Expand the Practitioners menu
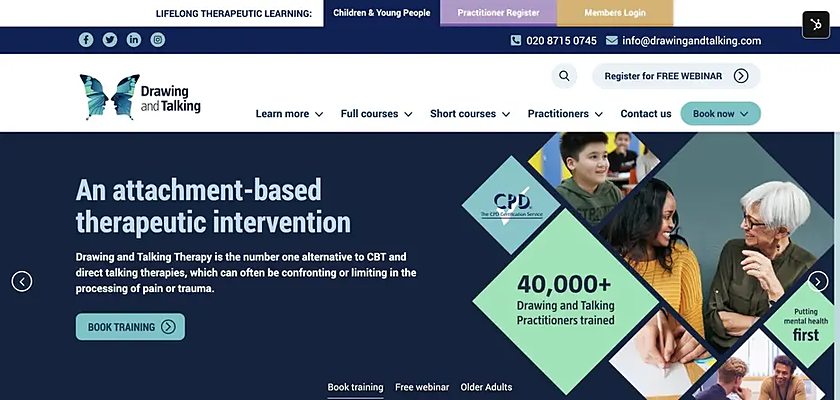This screenshot has width=840, height=400. click(565, 114)
